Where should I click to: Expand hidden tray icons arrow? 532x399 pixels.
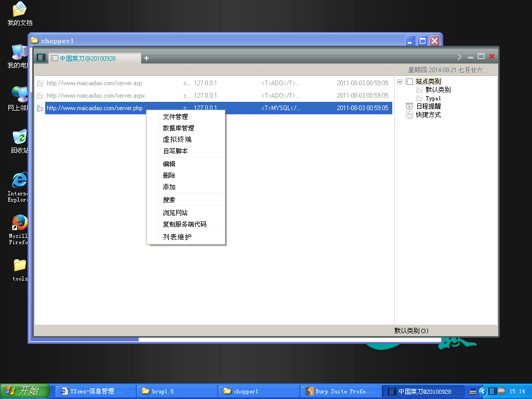(483, 392)
